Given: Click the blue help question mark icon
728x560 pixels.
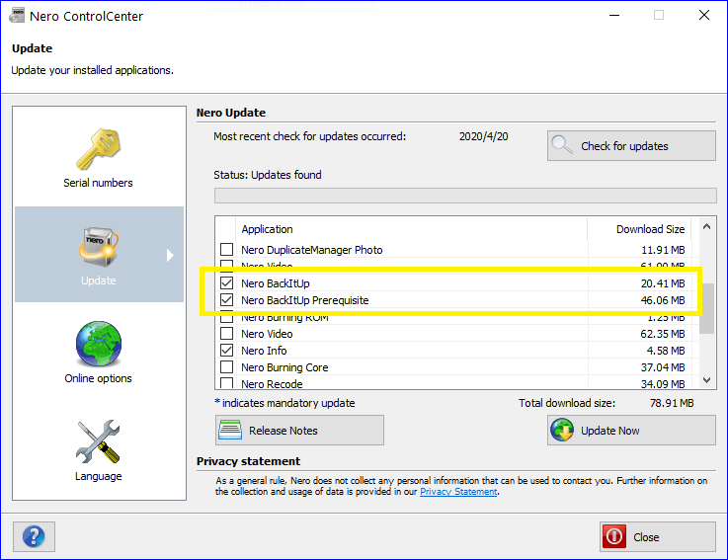Looking at the screenshot, I should click(x=34, y=536).
